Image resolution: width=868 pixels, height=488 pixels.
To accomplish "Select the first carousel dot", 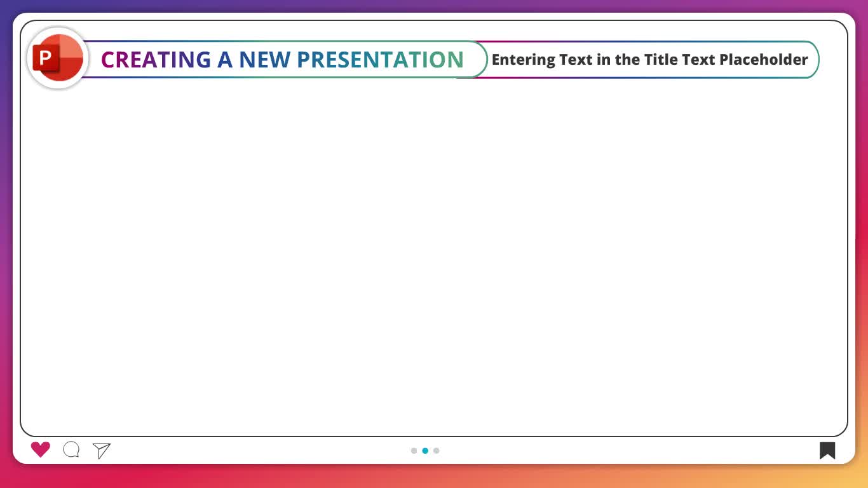I will click(414, 451).
